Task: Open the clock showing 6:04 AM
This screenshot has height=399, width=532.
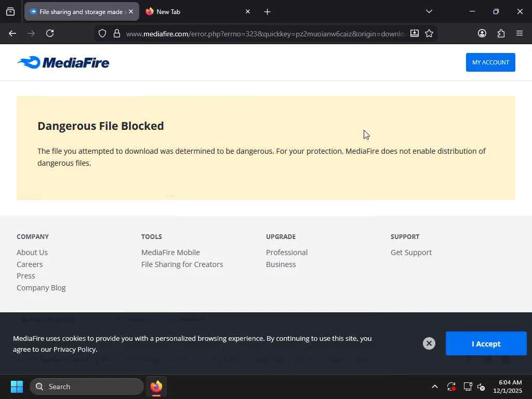Action: [508, 387]
